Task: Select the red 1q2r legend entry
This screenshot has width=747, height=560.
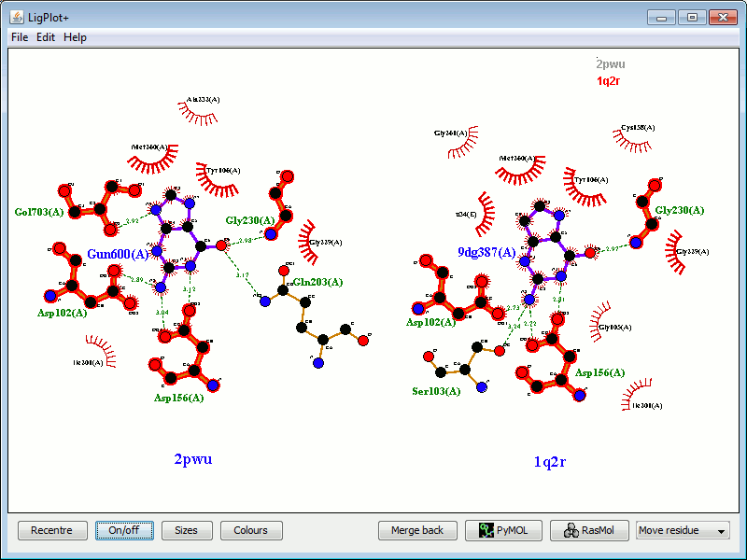Action: click(609, 81)
